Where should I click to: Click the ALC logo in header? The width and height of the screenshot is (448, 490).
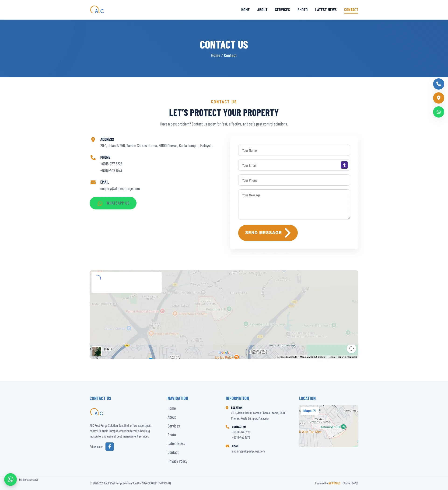pos(97,10)
